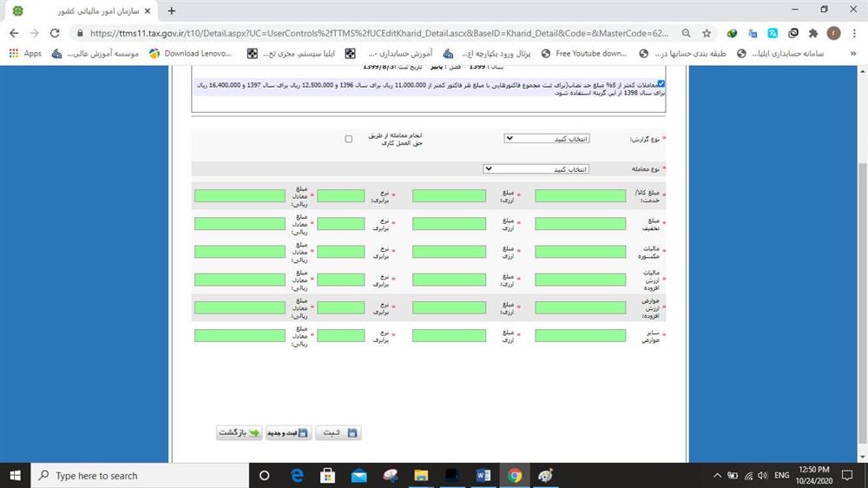Click the browser address bar URL
This screenshot has width=868, height=488.
coord(379,33)
